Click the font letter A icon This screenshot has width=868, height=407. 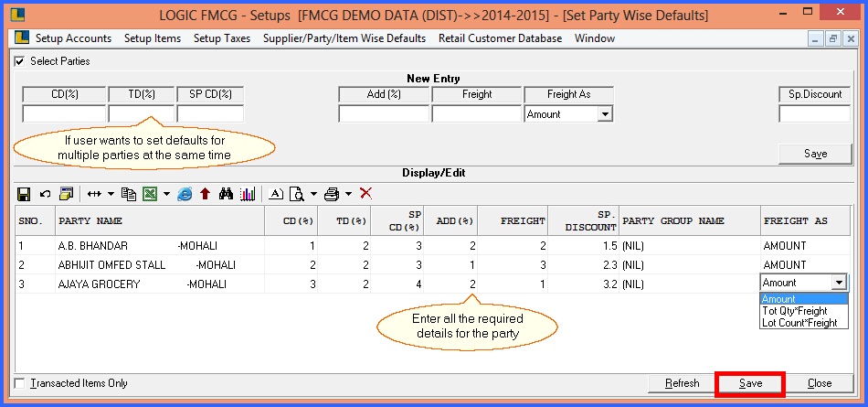[x=276, y=194]
